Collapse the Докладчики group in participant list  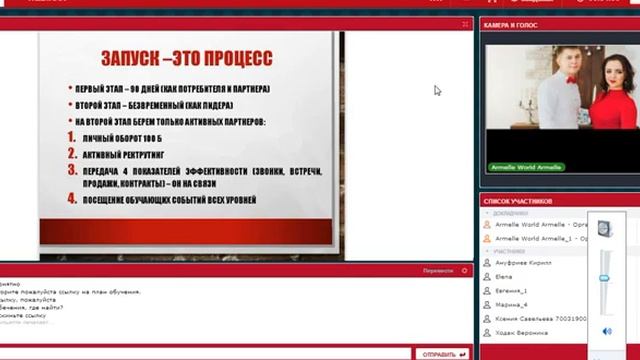point(487,213)
